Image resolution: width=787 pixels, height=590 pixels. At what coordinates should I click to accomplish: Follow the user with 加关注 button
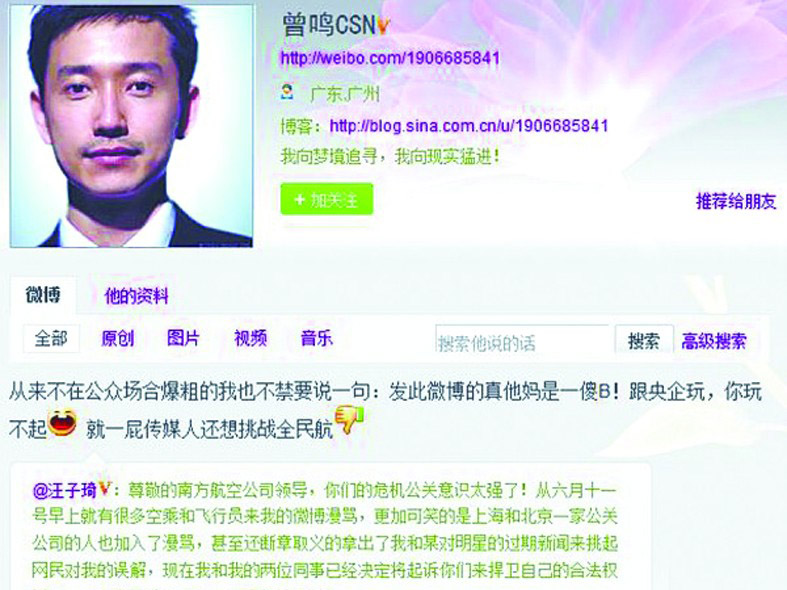[327, 199]
